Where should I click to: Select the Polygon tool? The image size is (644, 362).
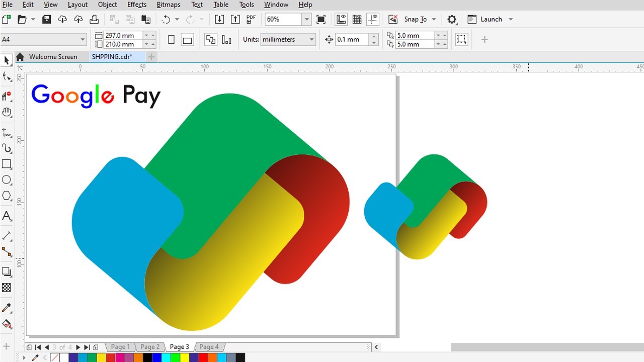click(x=7, y=196)
